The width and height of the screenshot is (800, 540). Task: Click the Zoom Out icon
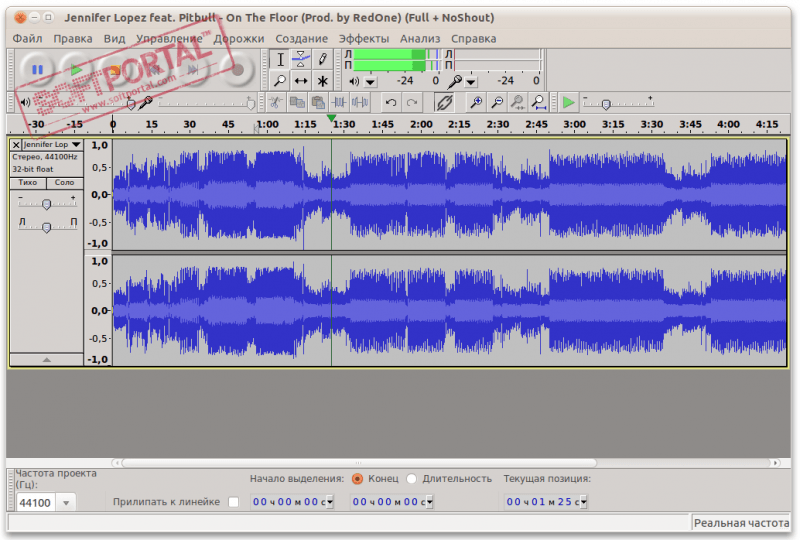click(x=496, y=103)
